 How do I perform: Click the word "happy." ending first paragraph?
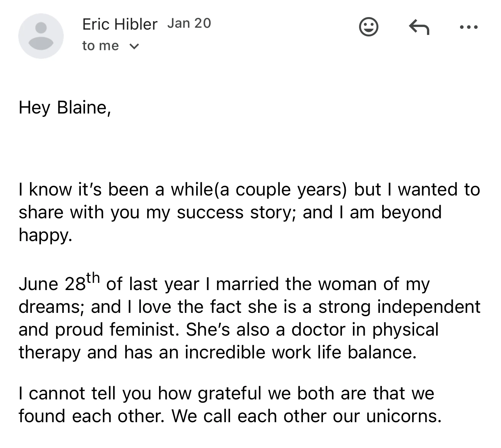point(45,235)
